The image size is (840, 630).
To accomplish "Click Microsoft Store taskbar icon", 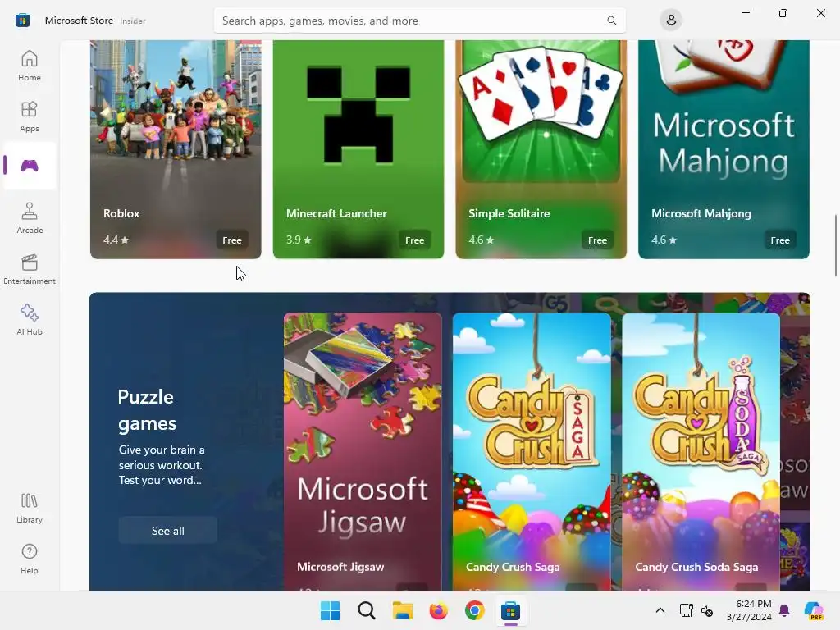I will click(510, 610).
